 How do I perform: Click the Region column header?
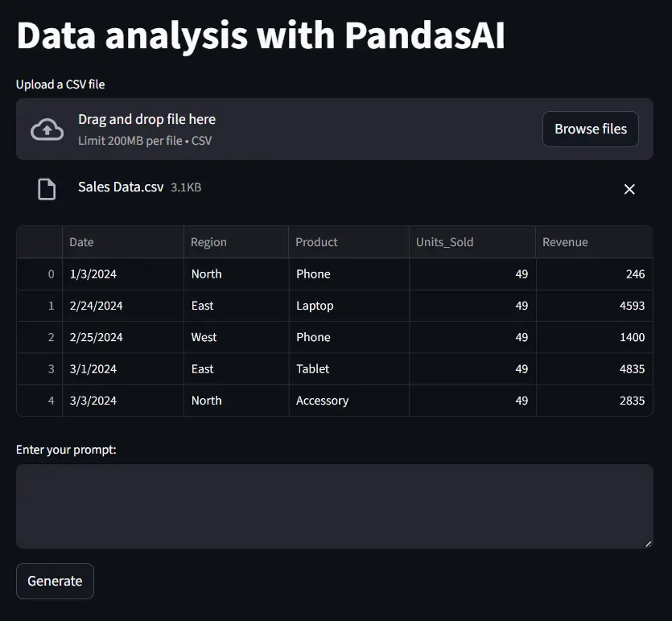(x=236, y=242)
